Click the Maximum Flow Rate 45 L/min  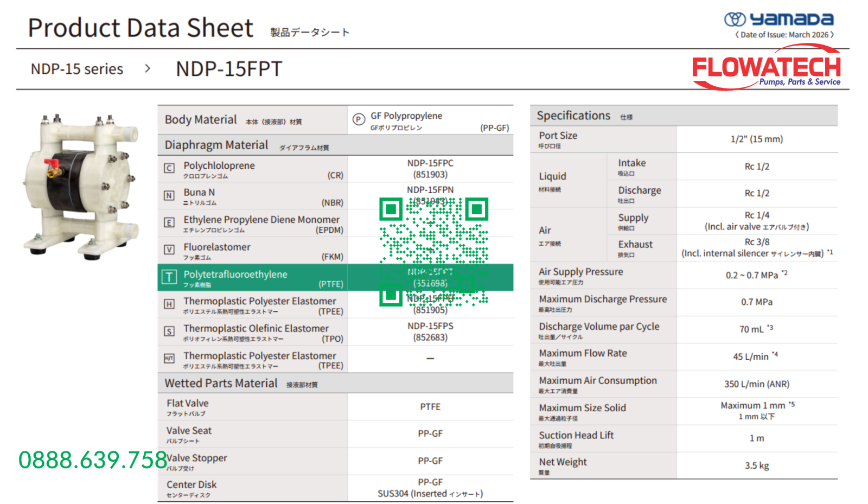pos(756,356)
